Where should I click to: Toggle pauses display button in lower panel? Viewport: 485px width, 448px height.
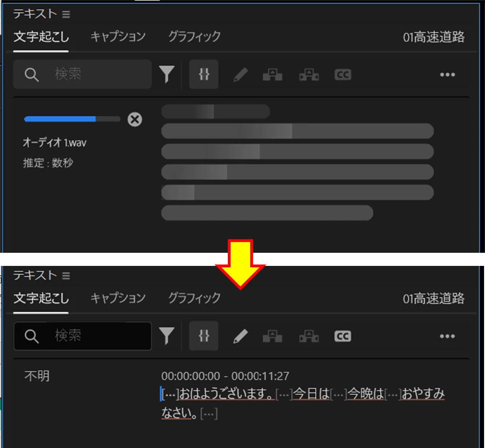pyautogui.click(x=204, y=336)
